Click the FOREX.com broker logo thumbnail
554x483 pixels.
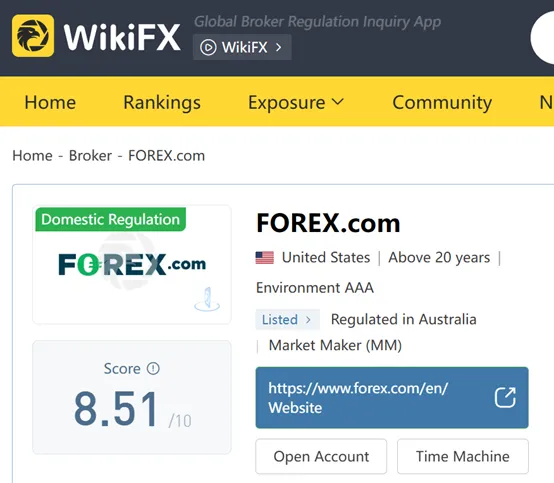[132, 264]
